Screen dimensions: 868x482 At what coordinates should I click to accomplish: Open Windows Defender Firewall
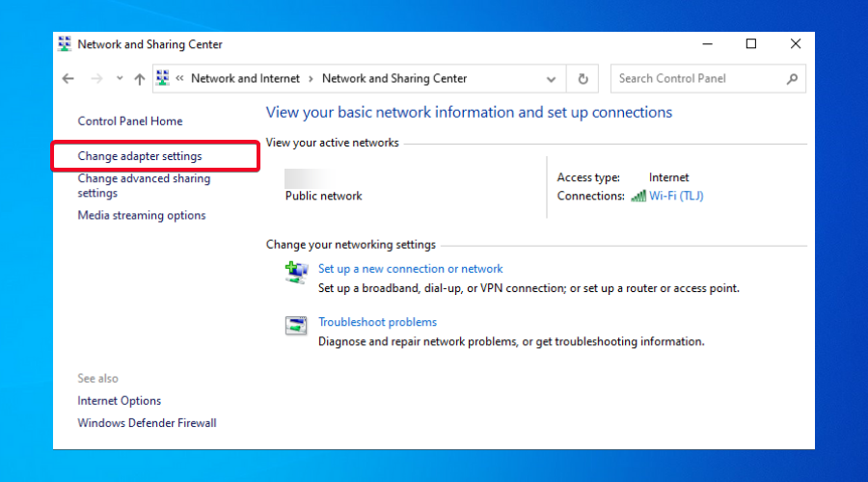(147, 423)
